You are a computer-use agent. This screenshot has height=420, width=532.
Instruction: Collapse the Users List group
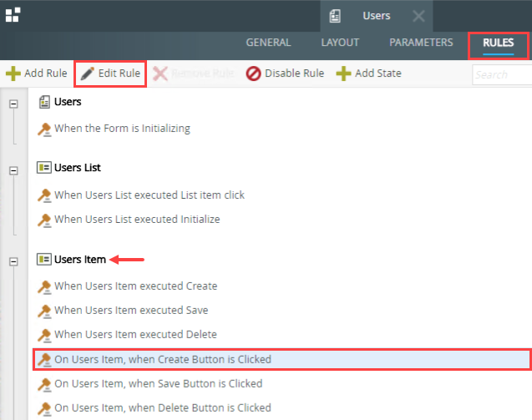[x=13, y=170]
